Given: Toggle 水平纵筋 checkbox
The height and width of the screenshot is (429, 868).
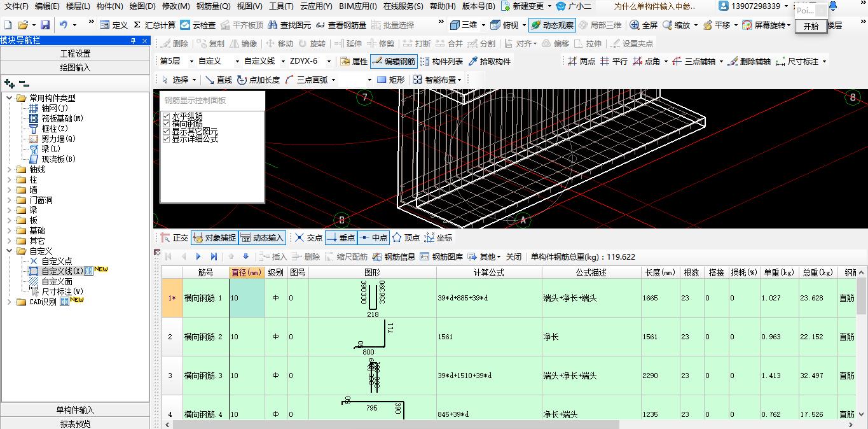Looking at the screenshot, I should [167, 116].
